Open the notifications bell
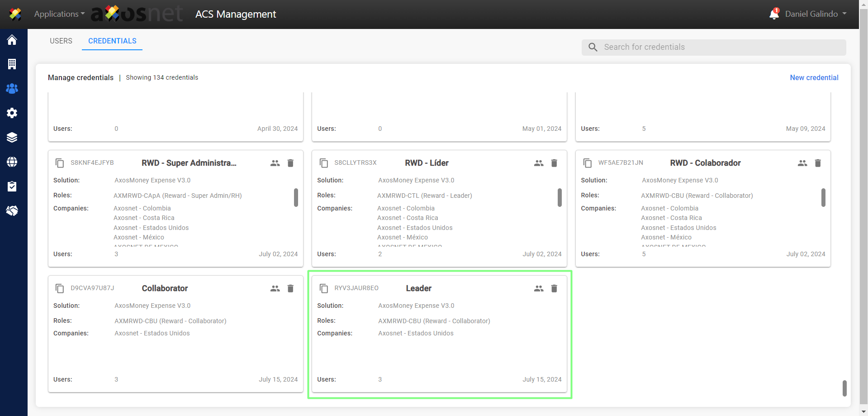Viewport: 868px width, 416px height. click(774, 14)
